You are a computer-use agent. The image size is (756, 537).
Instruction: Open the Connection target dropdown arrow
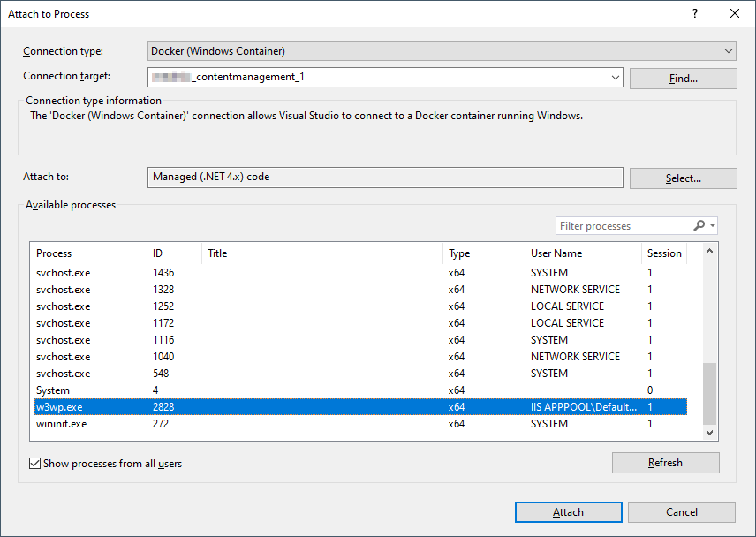pos(616,77)
